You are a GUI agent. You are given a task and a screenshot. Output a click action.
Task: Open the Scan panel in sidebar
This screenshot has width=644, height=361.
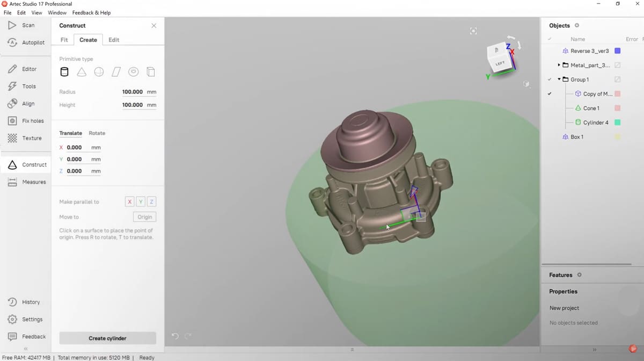[25, 25]
